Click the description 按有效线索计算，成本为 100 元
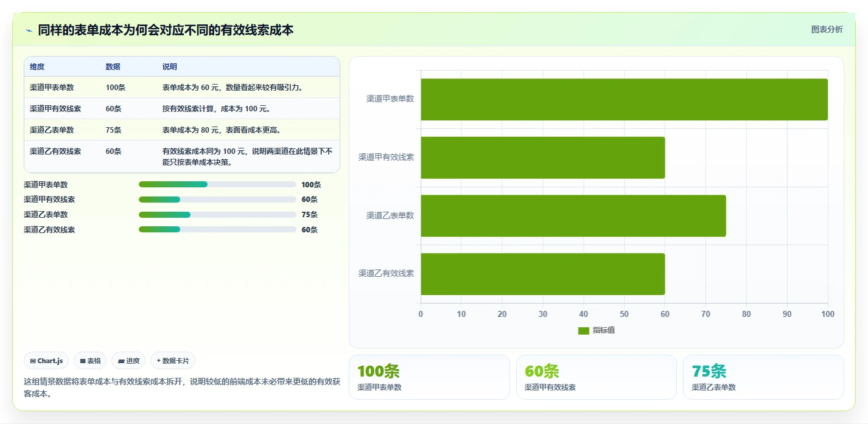The width and height of the screenshot is (868, 424). tap(216, 109)
